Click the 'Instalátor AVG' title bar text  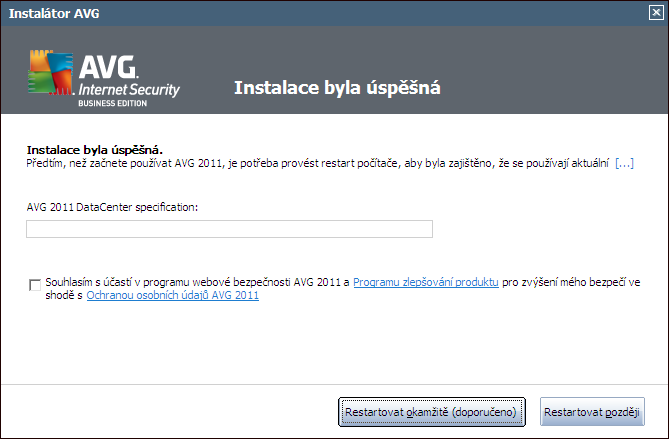54,13
